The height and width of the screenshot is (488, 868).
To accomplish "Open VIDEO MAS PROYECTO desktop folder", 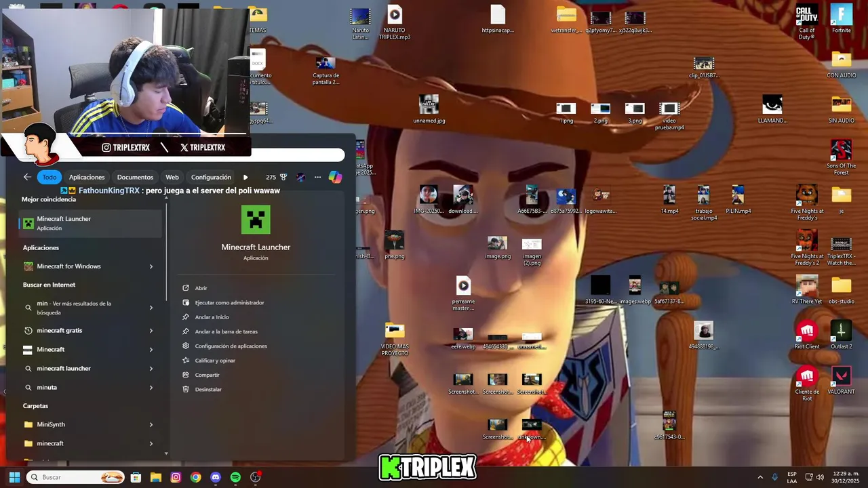I will click(395, 339).
